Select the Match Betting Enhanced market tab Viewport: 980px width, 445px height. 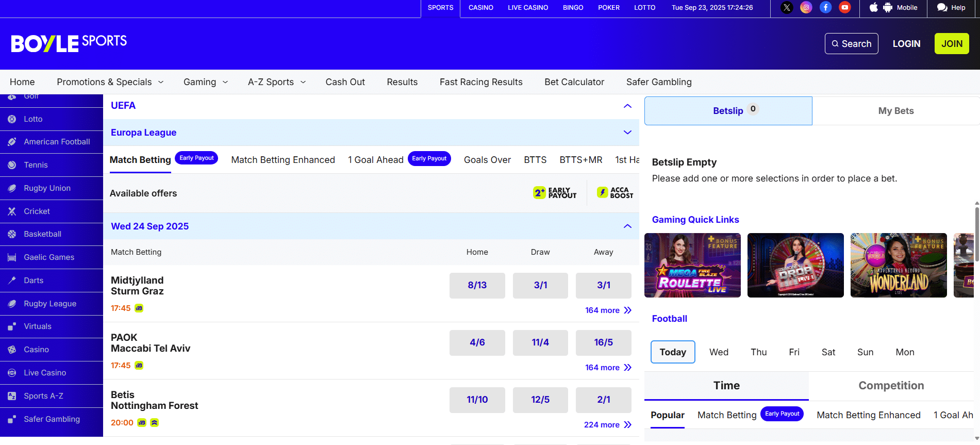pyautogui.click(x=283, y=160)
